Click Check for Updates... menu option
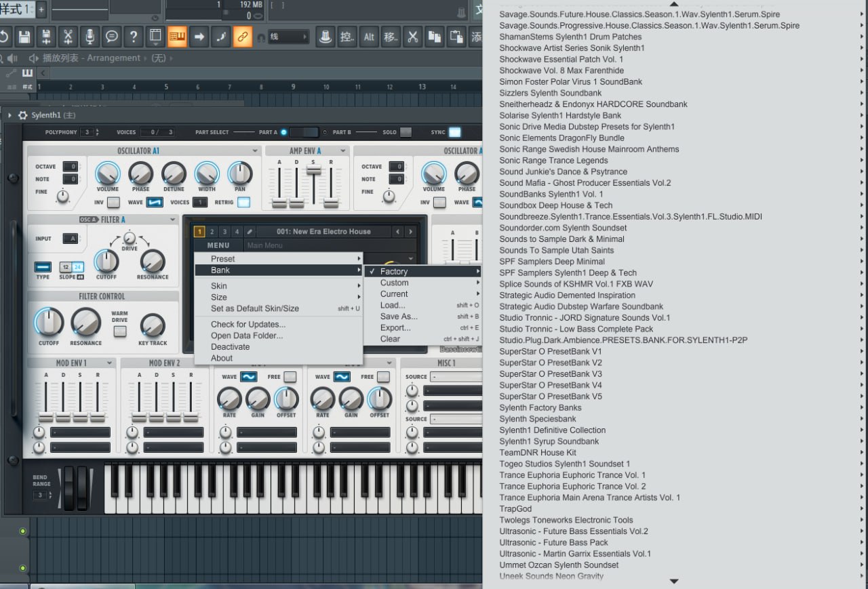868x589 pixels. [x=248, y=325]
